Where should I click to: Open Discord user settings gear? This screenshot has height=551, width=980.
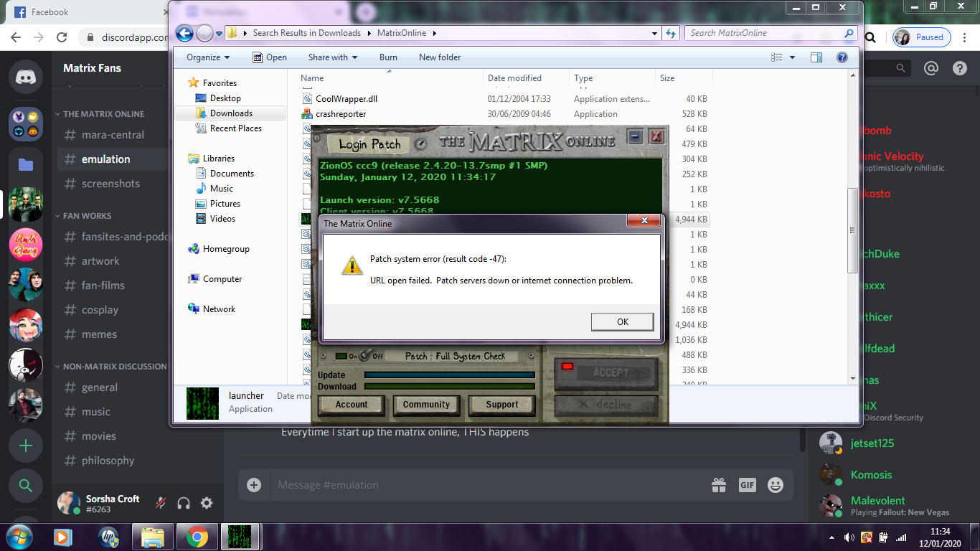tap(207, 504)
